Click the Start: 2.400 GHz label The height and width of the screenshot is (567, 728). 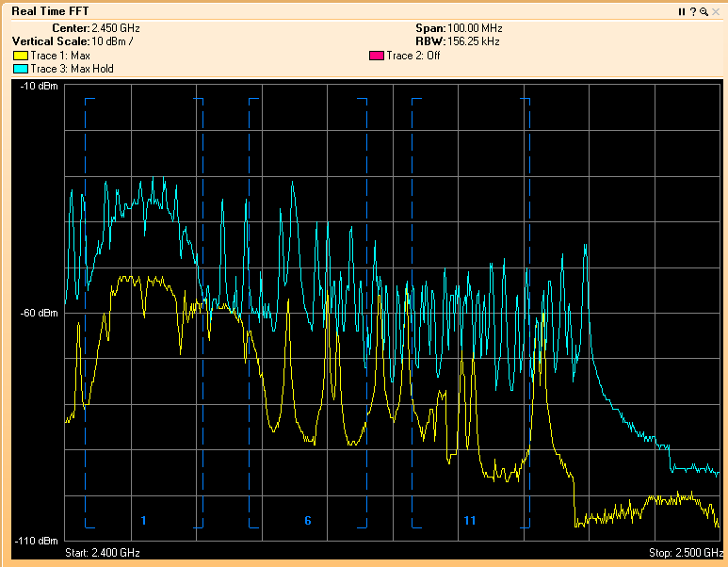point(102,552)
